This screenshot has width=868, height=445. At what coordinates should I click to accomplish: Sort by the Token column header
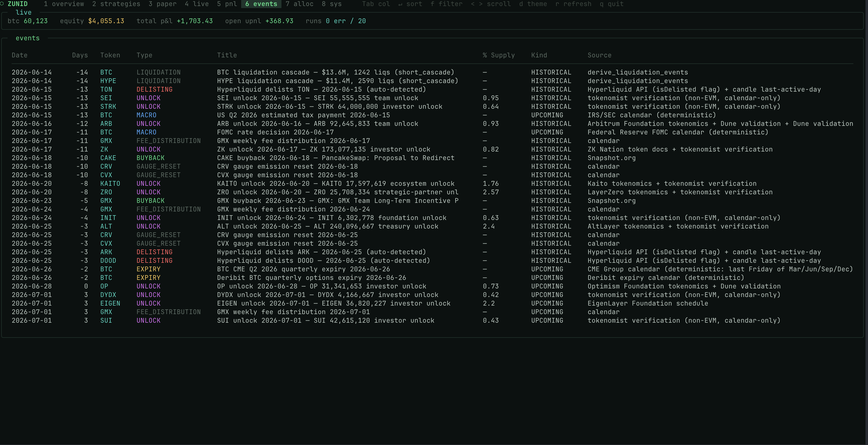(110, 55)
